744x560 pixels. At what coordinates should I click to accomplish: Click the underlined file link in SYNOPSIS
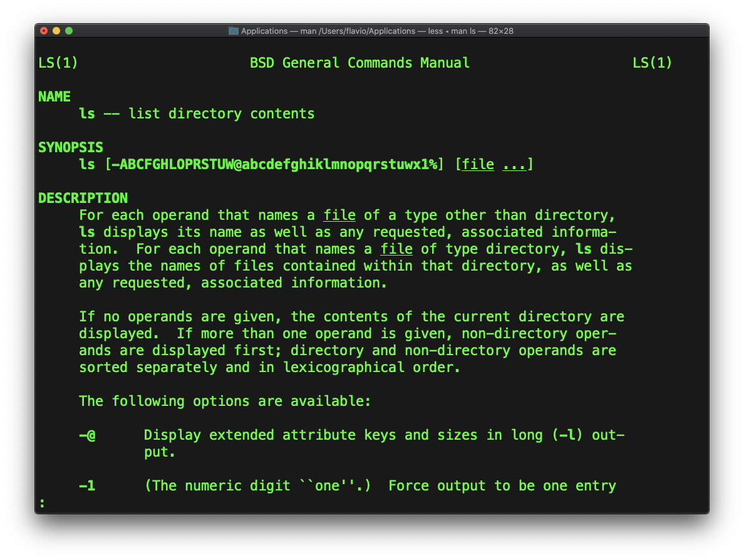[478, 164]
